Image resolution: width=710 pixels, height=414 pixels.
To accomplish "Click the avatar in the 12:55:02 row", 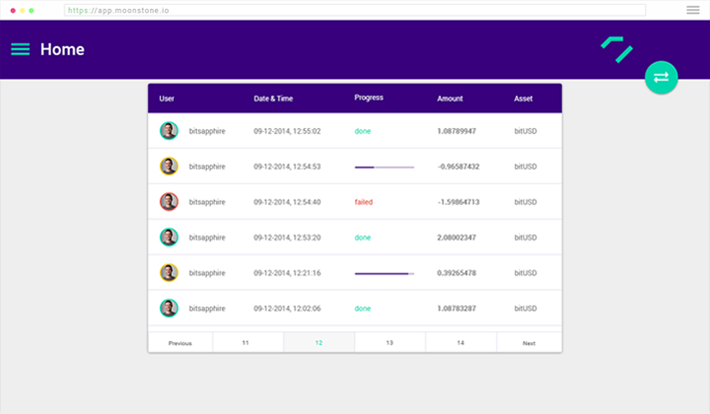I will tap(169, 131).
